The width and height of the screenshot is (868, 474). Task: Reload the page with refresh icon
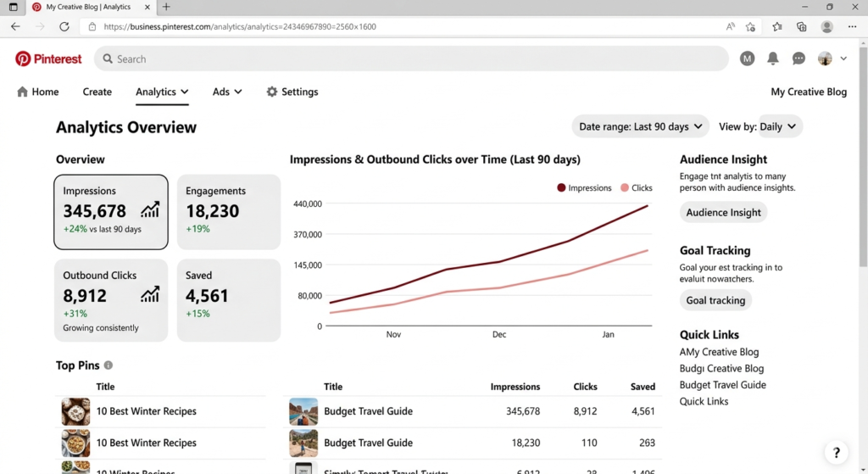[x=64, y=26]
